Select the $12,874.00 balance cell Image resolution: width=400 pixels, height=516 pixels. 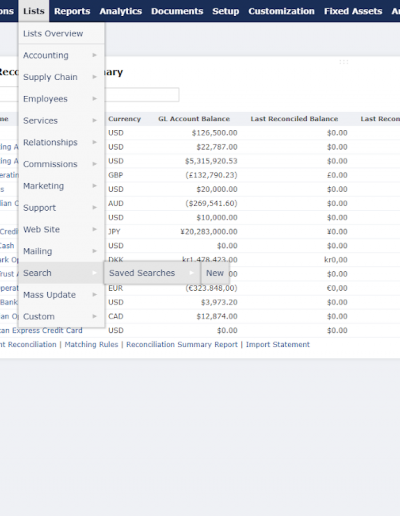pos(217,316)
